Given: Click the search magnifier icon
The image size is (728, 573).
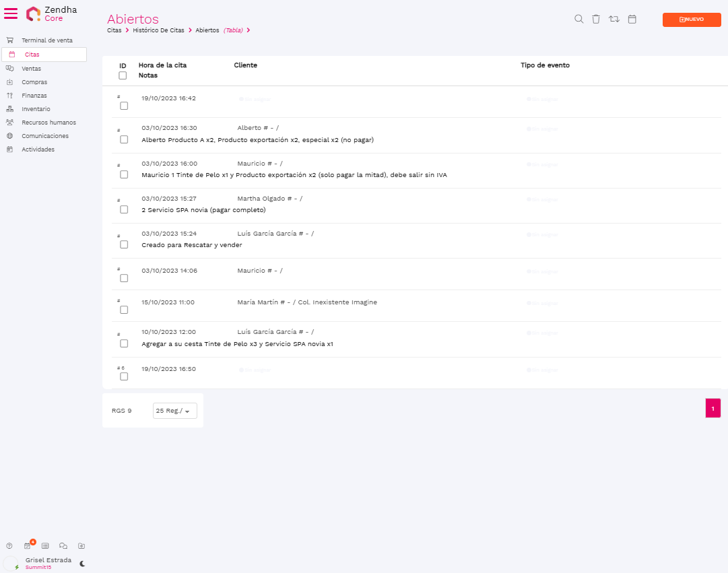Looking at the screenshot, I should 578,20.
